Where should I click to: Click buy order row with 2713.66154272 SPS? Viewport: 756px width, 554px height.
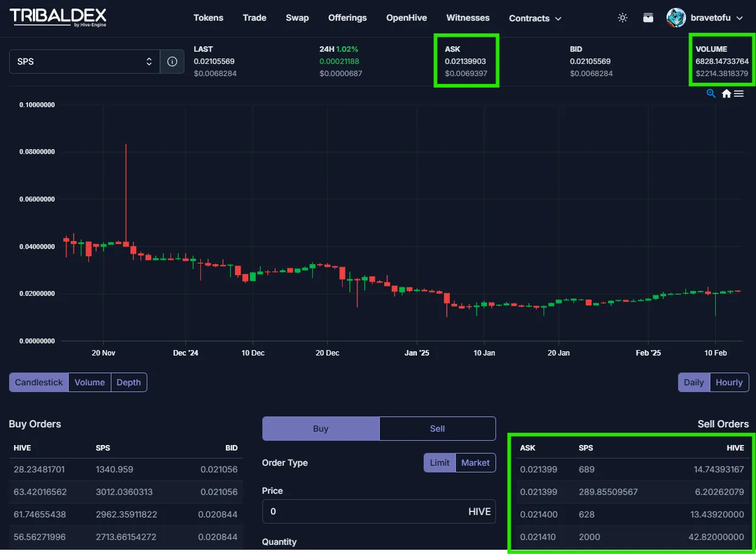[125, 537]
